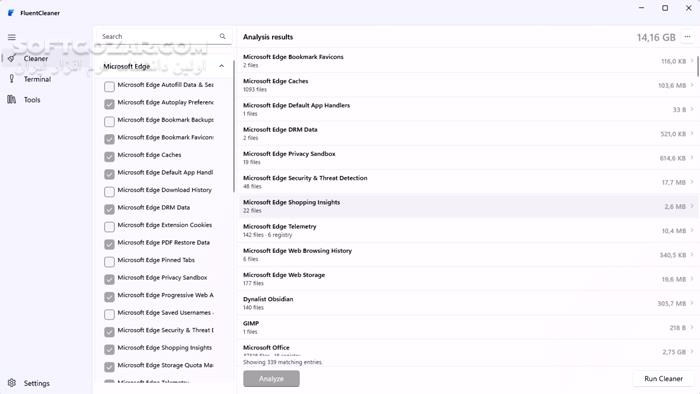700x394 pixels.
Task: Expand Microsoft Edge Web Storage chevron
Action: 692,278
